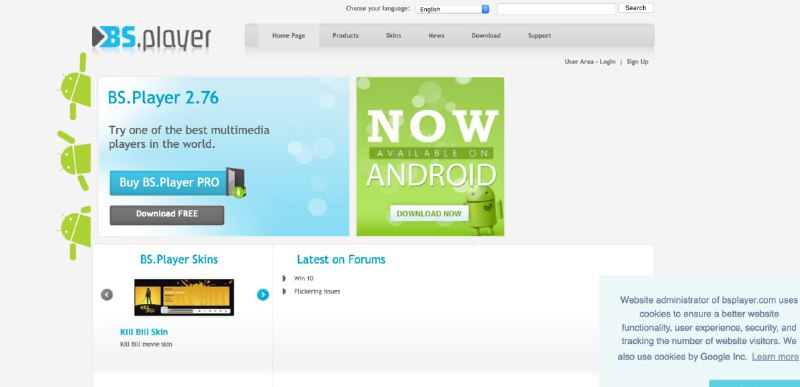Click the BS.player logo
The image size is (800, 387).
point(152,39)
